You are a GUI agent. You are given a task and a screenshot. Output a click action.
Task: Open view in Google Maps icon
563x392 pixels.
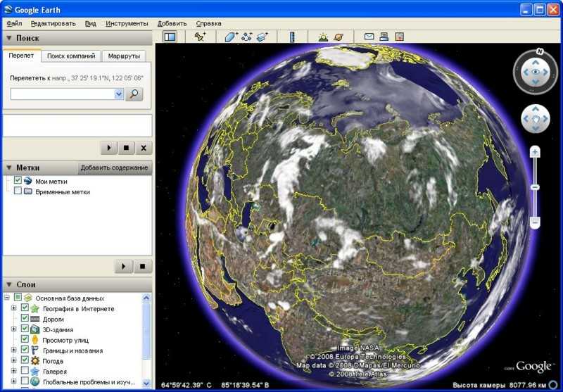399,37
